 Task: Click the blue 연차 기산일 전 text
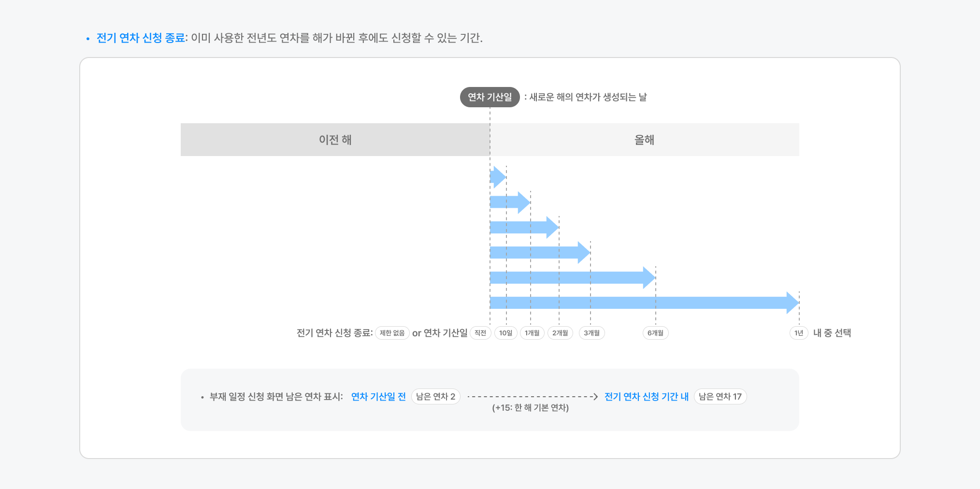(x=378, y=397)
